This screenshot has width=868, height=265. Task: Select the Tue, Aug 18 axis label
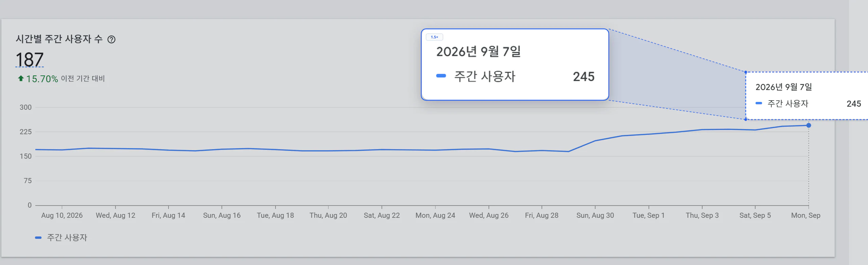point(276,215)
